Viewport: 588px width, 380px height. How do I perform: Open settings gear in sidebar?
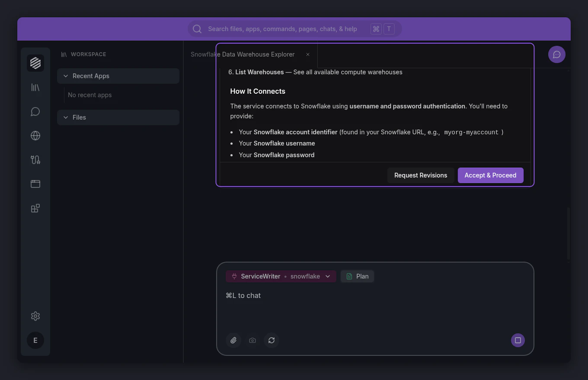pos(35,316)
